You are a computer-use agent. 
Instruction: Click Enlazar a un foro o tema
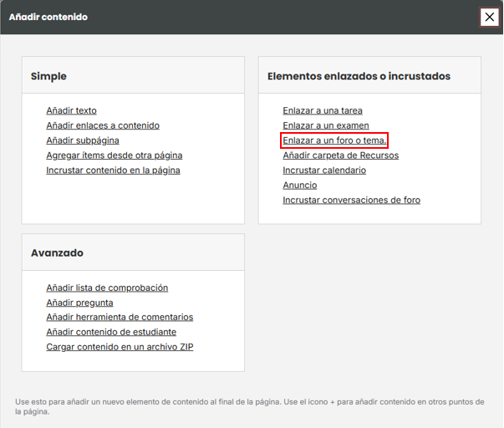334,140
